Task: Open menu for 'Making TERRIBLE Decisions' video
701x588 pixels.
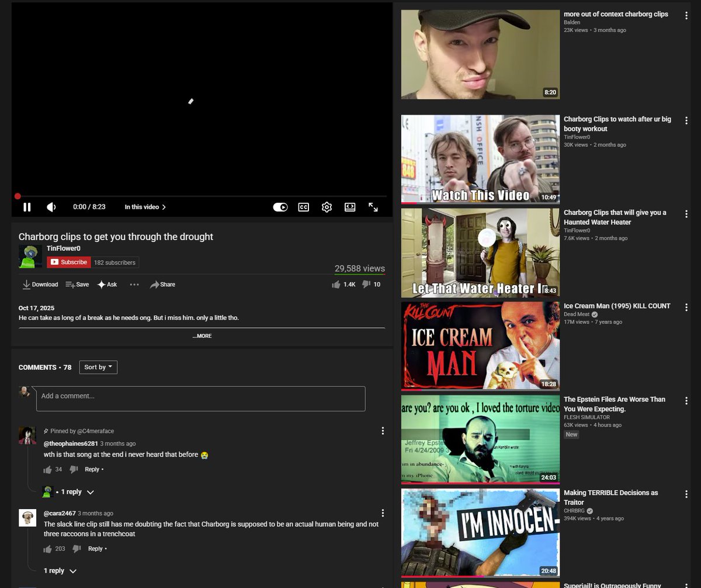Action: click(x=687, y=494)
